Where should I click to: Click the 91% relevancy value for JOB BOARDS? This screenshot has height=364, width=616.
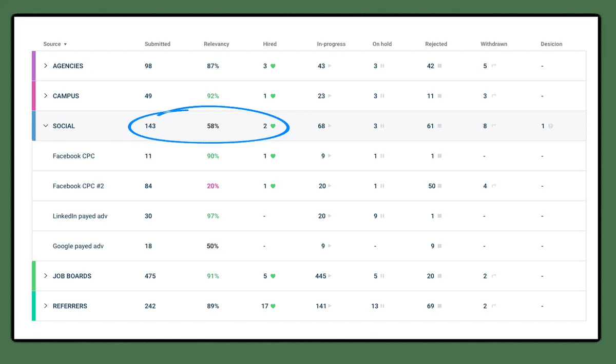point(213,276)
